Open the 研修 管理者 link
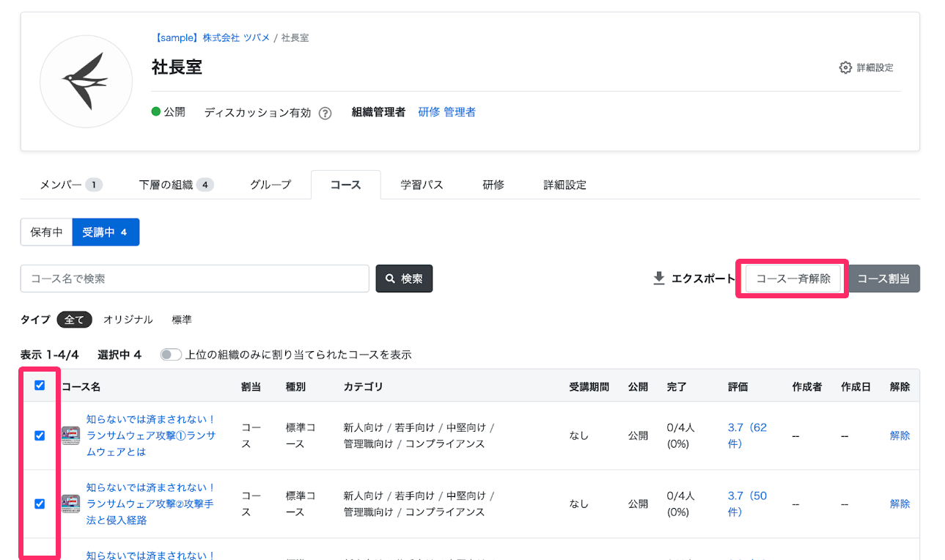945x560 pixels. tap(446, 112)
